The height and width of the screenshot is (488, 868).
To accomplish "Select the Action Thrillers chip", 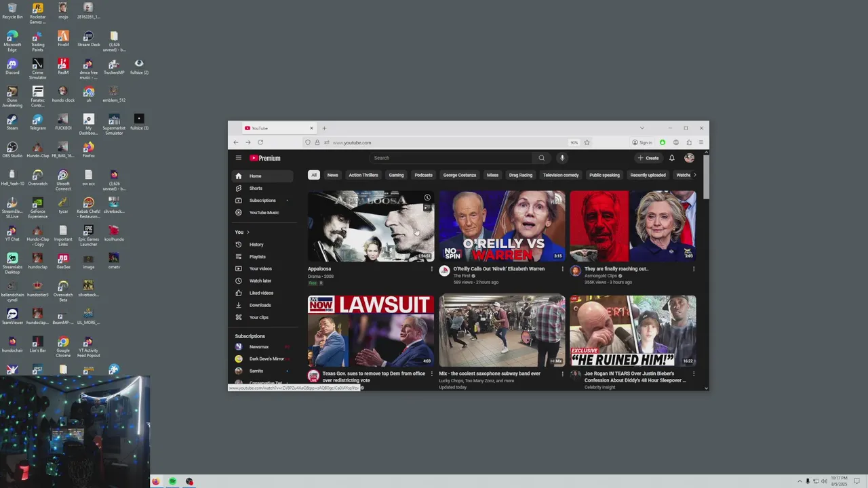I will (x=363, y=175).
